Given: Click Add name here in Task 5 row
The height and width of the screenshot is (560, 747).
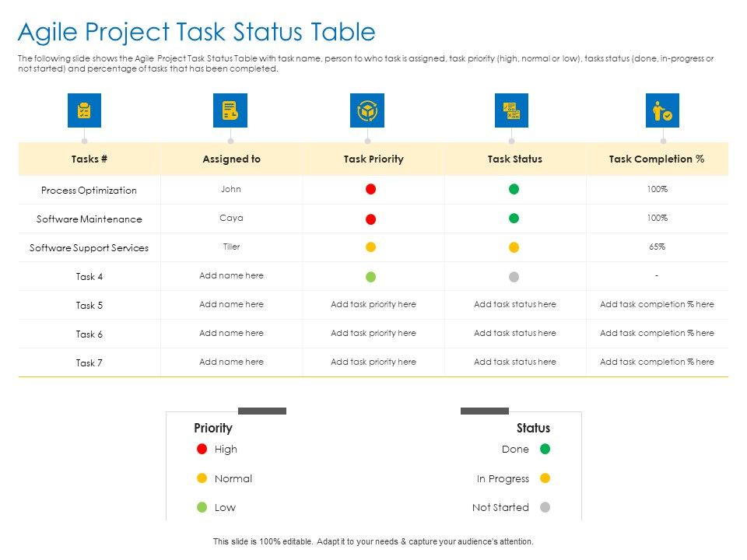Looking at the screenshot, I should tap(232, 304).
